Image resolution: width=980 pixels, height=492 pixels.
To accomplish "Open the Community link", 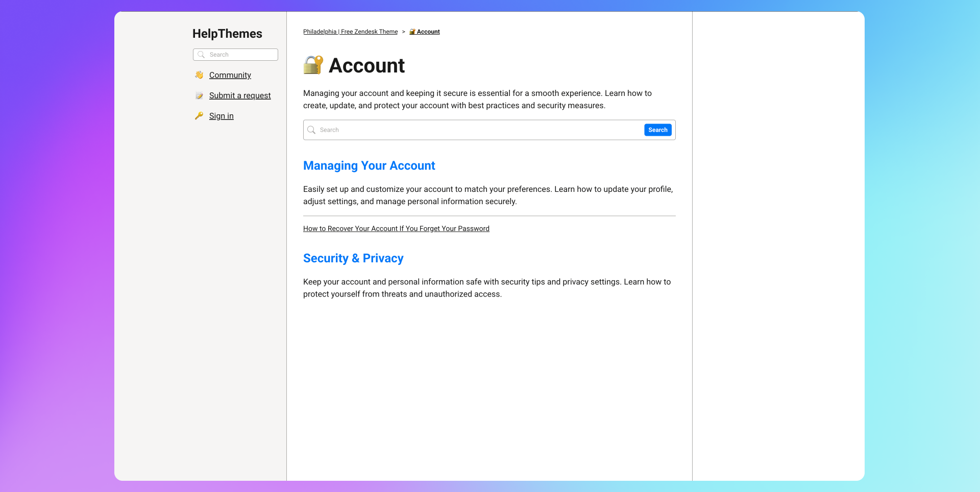I will point(230,75).
